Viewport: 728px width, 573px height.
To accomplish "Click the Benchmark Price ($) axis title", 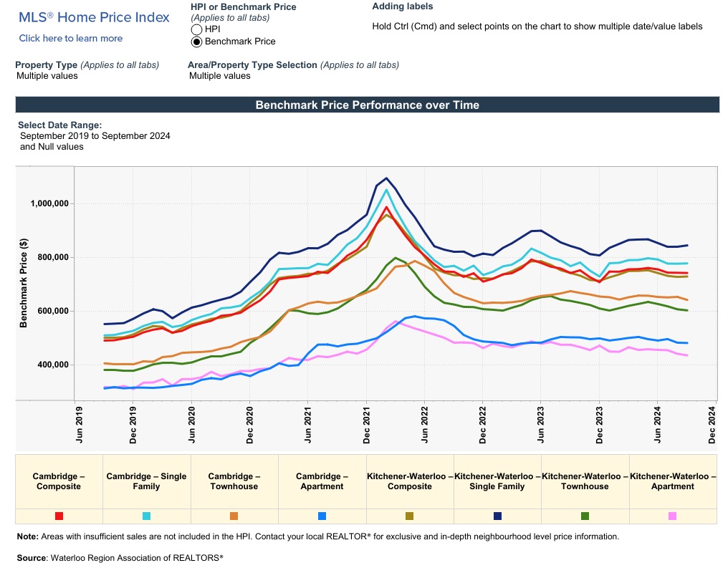I will point(24,284).
